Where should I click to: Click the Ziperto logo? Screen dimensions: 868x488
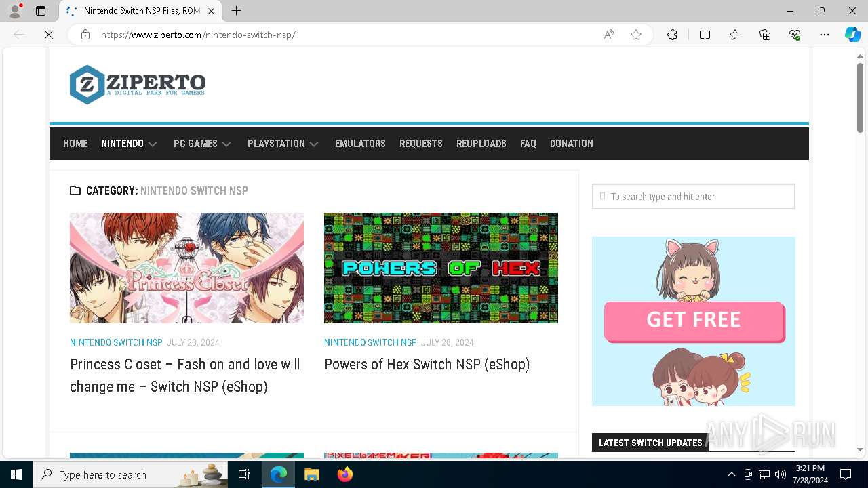(138, 85)
